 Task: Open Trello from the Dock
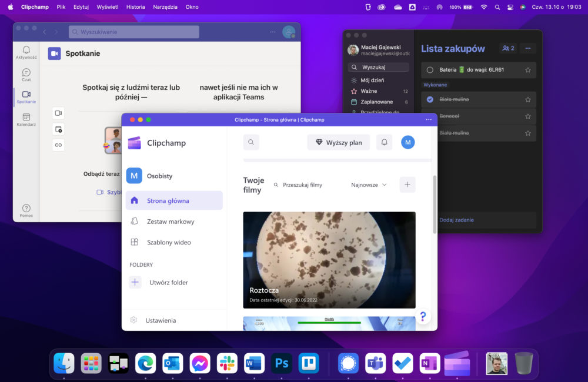309,363
